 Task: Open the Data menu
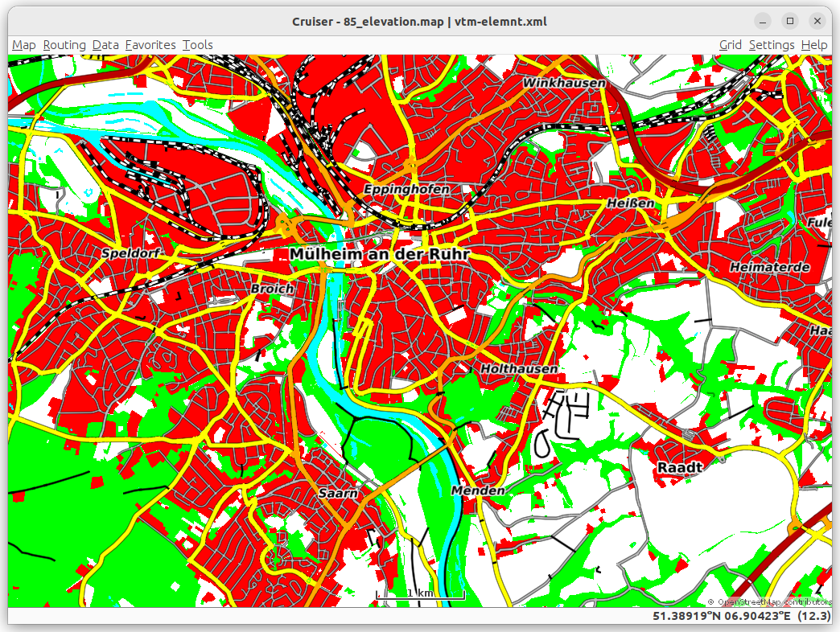[x=105, y=45]
